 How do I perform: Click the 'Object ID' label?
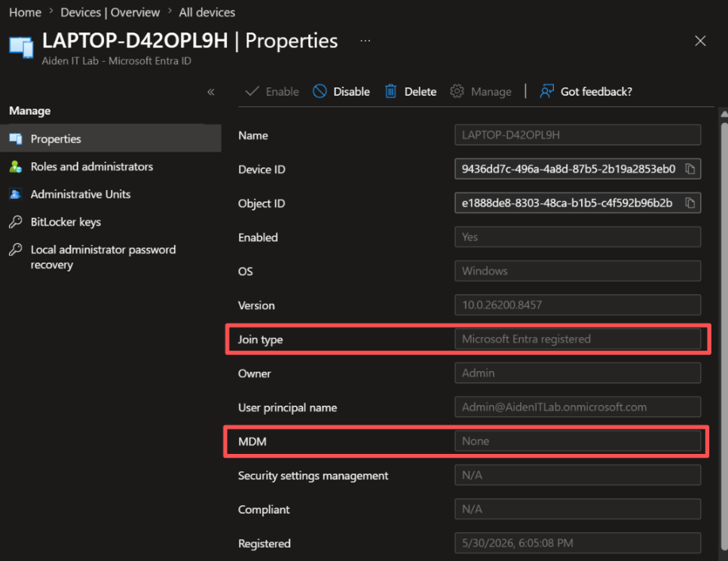click(x=262, y=204)
